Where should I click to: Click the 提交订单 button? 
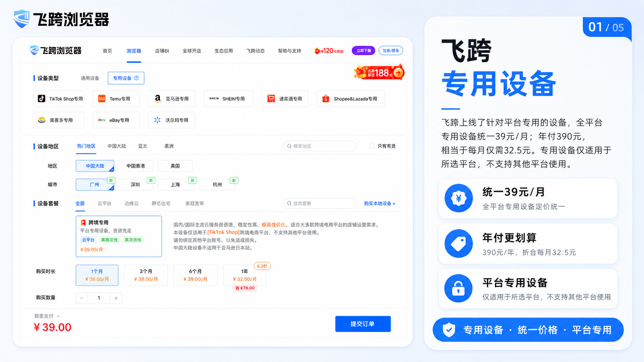click(363, 324)
